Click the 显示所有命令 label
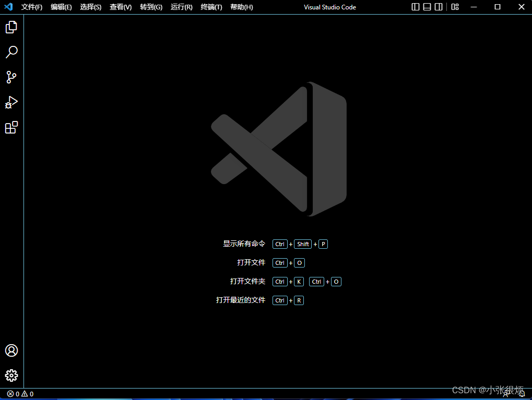The image size is (532, 400). [x=244, y=244]
